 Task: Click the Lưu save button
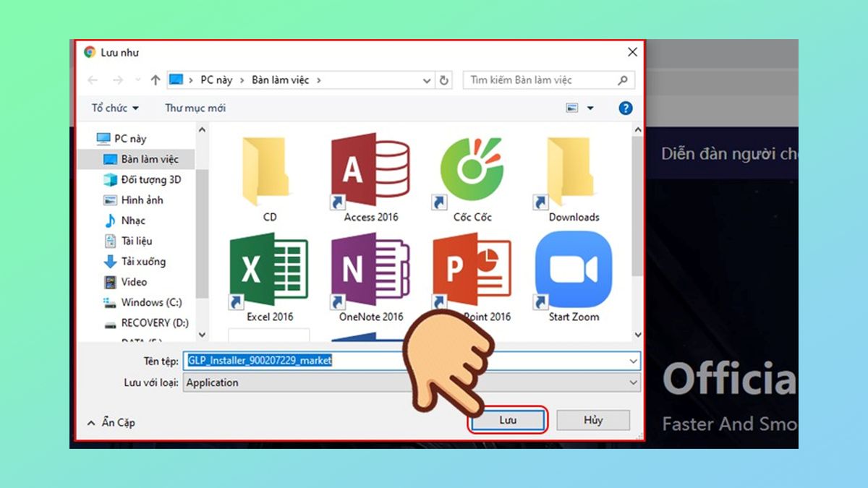tap(507, 420)
